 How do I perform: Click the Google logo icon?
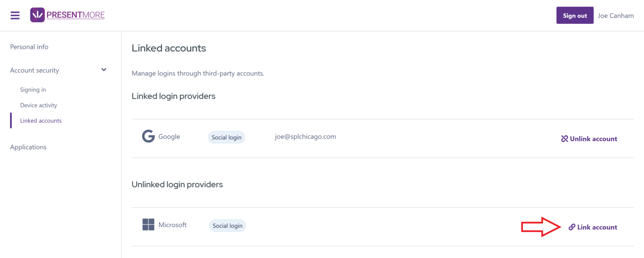(148, 137)
